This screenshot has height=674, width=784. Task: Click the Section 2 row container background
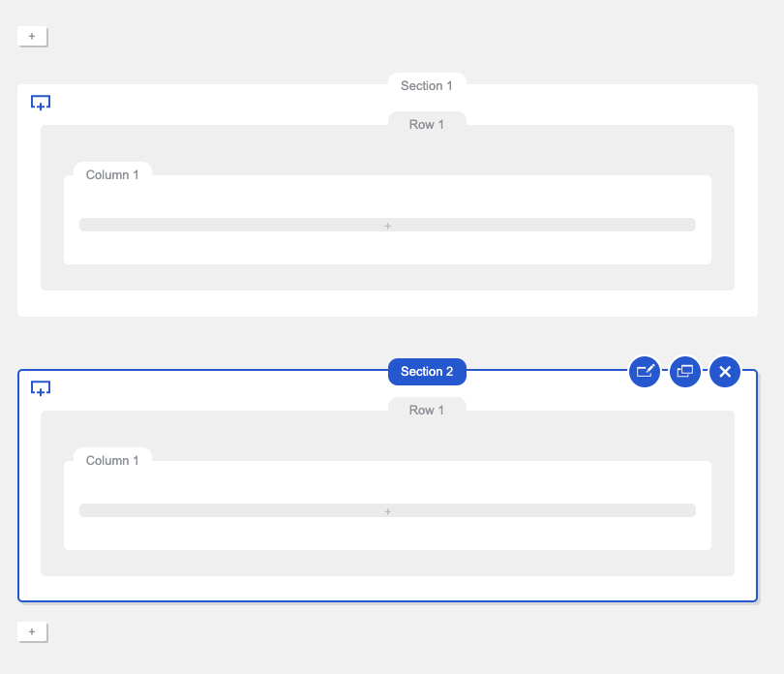(387, 564)
